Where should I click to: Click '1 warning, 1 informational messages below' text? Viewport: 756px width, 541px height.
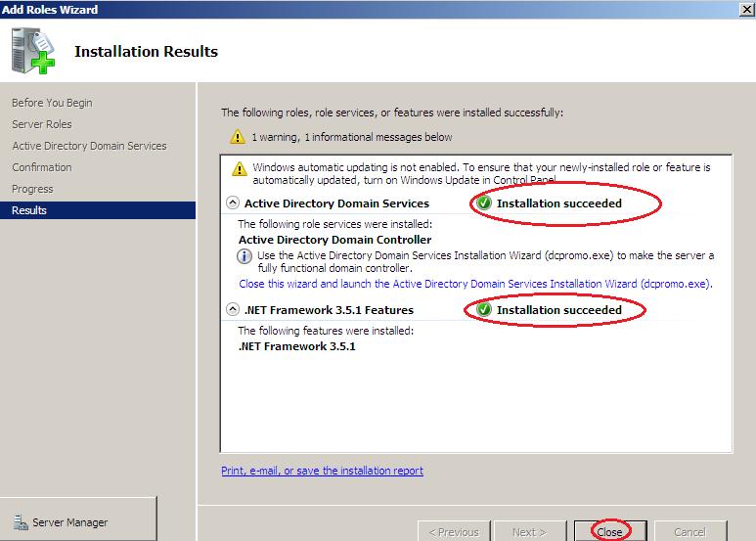coord(352,137)
